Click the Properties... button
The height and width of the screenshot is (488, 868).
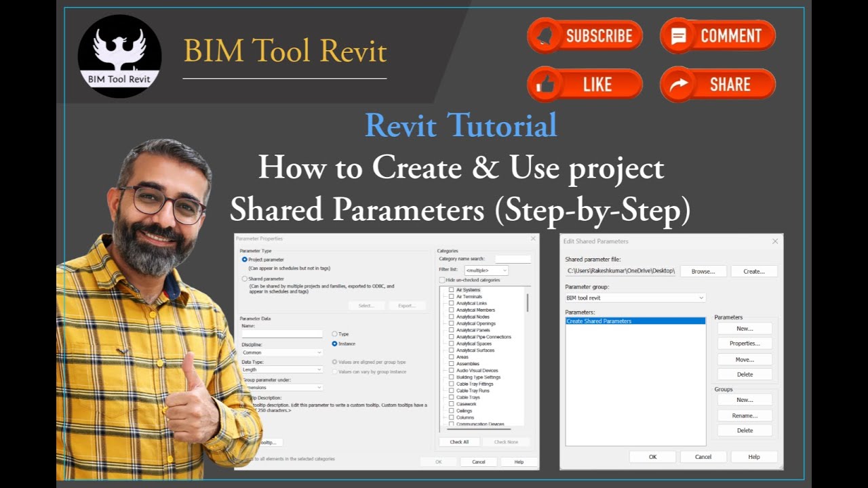tap(745, 344)
